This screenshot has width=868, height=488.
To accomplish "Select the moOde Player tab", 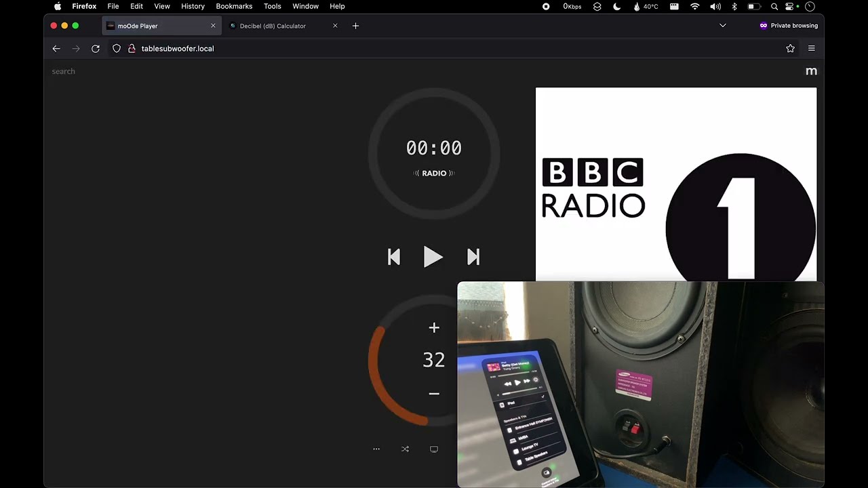I will (161, 26).
